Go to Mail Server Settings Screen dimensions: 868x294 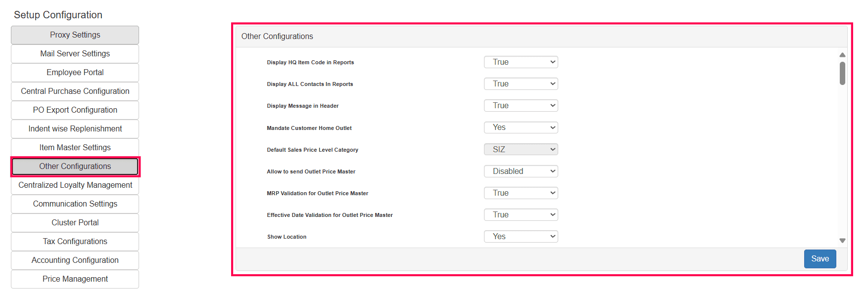point(75,54)
